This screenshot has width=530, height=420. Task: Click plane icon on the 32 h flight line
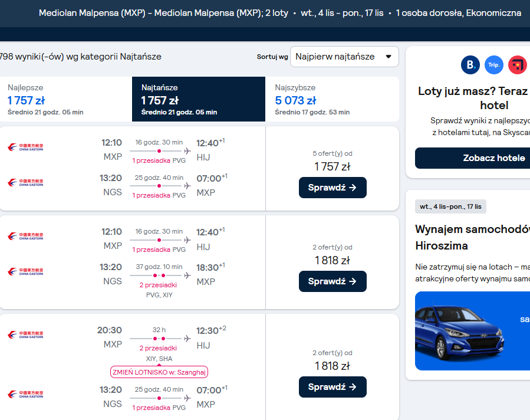point(187,339)
